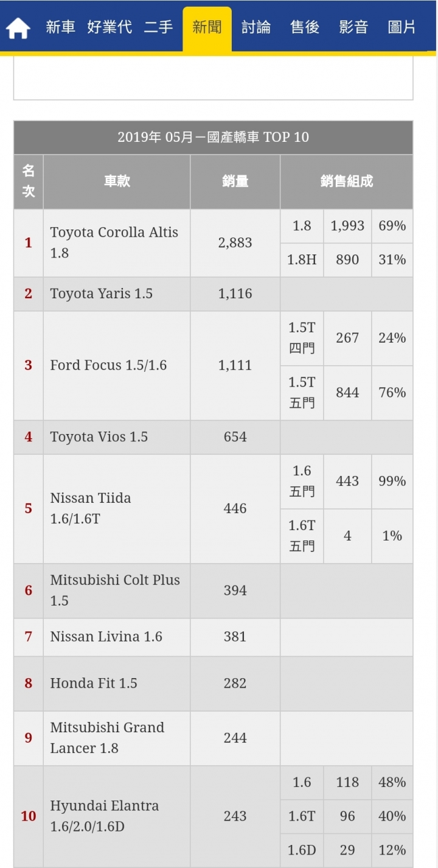Click the 車款 column header
438x868 pixels.
point(116,181)
